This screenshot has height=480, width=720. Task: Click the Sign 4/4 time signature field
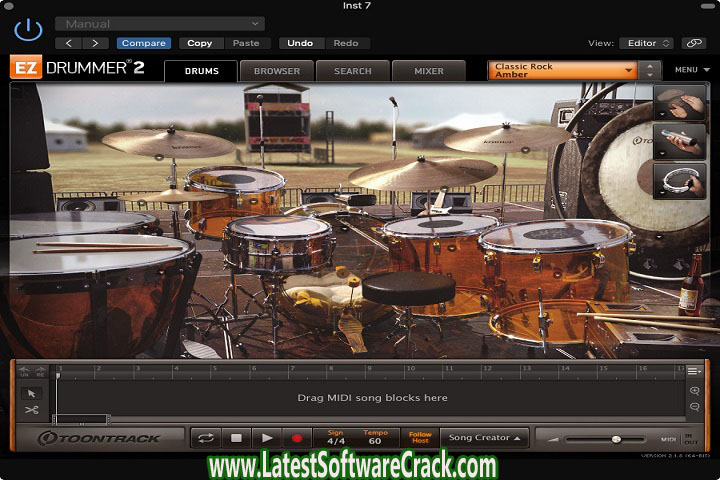coord(336,438)
